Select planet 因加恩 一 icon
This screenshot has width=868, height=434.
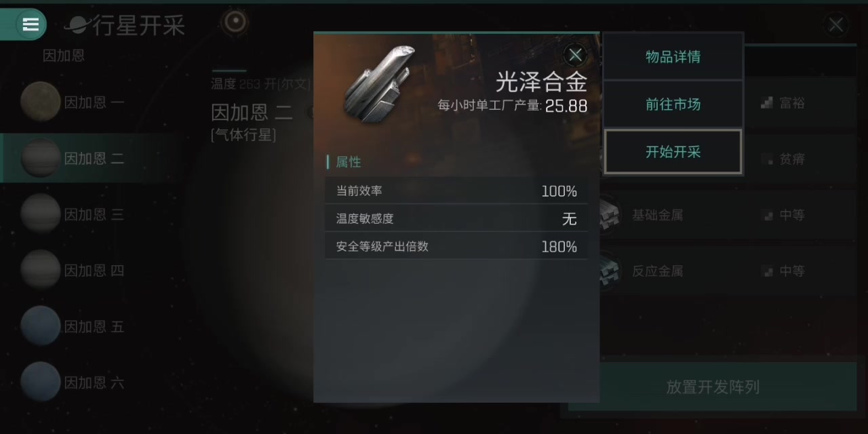click(41, 102)
